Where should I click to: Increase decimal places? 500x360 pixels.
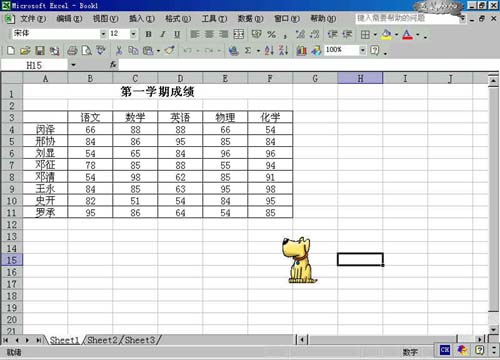pos(300,34)
